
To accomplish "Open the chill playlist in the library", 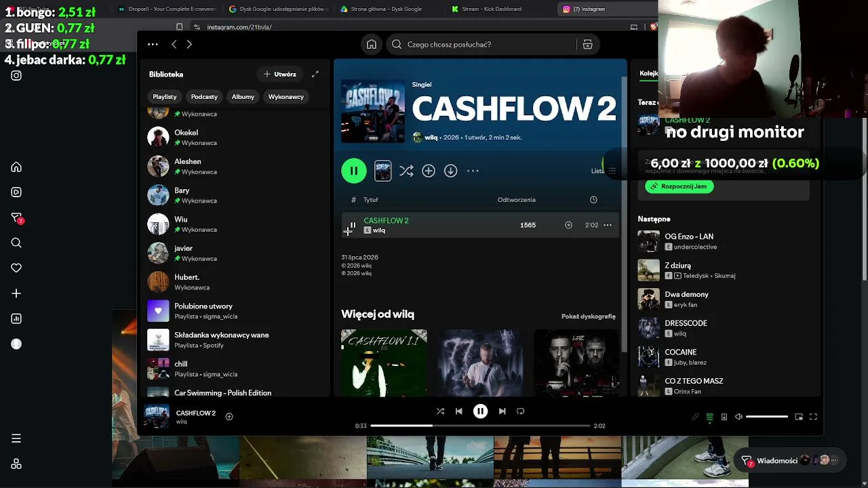I will (x=234, y=369).
